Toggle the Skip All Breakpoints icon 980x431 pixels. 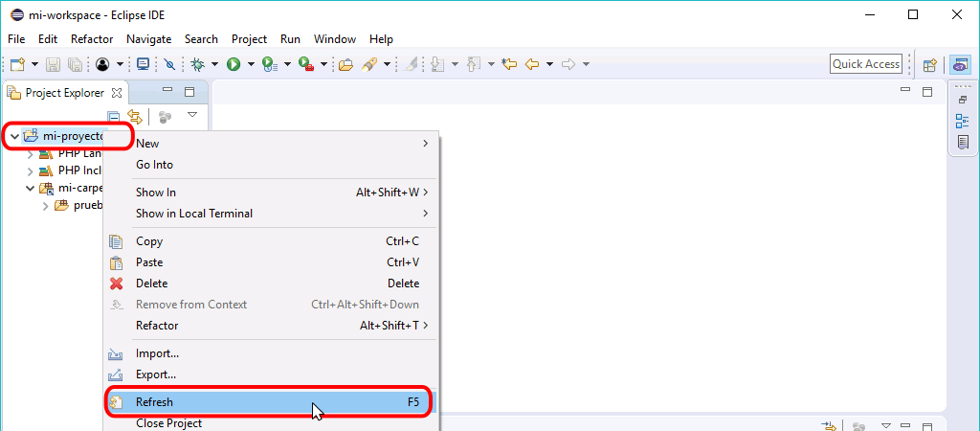pyautogui.click(x=169, y=64)
